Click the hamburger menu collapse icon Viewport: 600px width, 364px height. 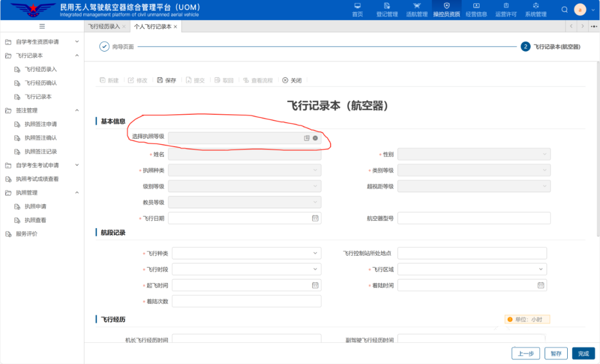pyautogui.click(x=42, y=27)
